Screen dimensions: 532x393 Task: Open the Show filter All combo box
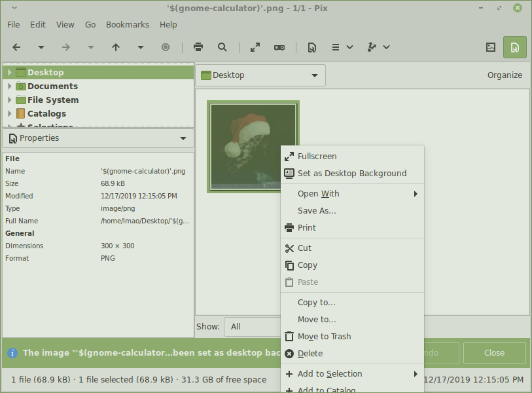(x=253, y=326)
